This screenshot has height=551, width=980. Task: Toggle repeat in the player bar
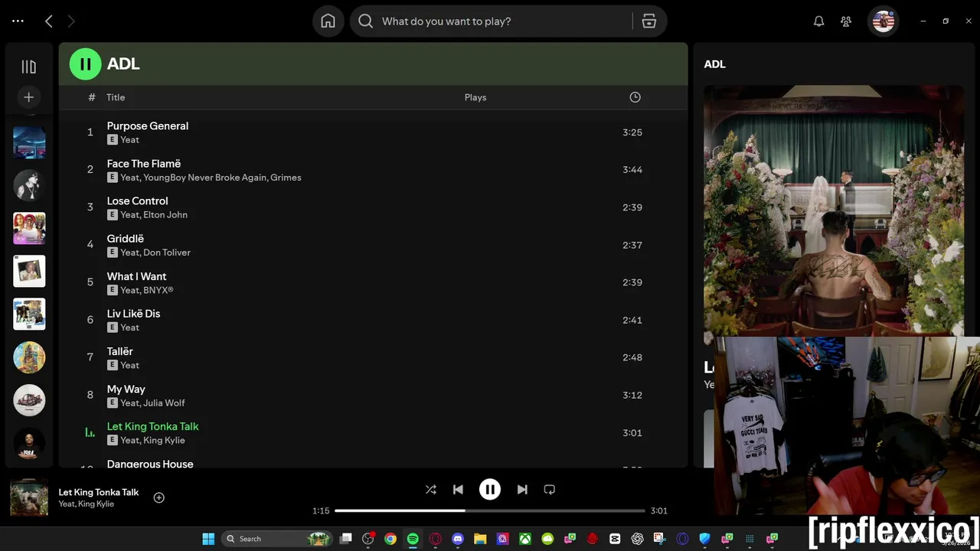549,490
